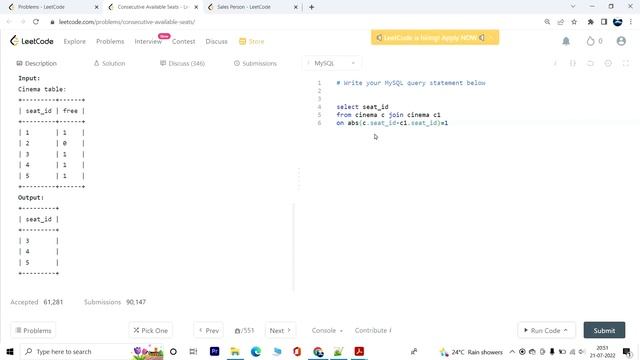Open the Contest nav item
The height and width of the screenshot is (360, 640).
click(x=183, y=41)
